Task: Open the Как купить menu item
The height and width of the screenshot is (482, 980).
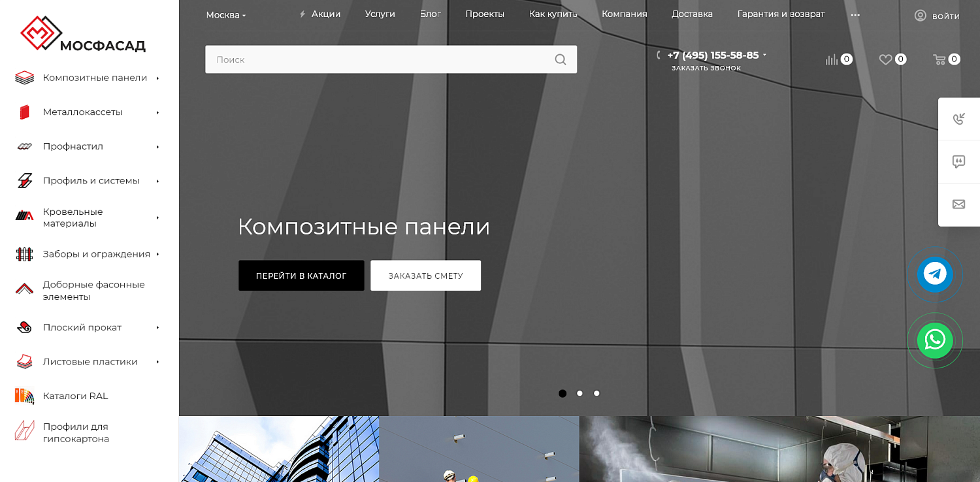Action: coord(553,14)
